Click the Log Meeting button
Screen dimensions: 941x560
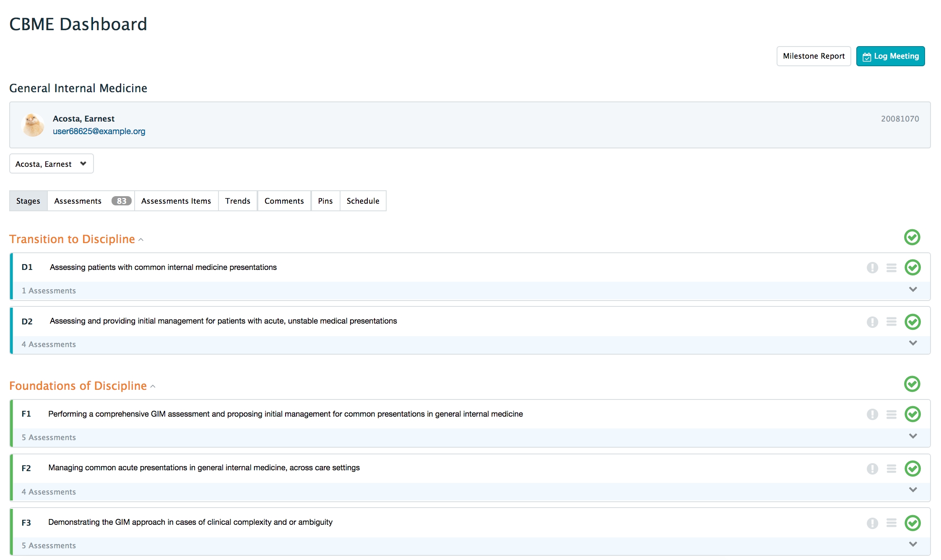(x=890, y=56)
